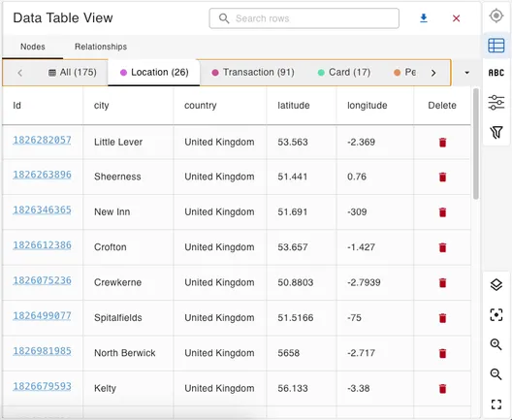
Task: Delete the Little Lever row
Action: (442, 143)
